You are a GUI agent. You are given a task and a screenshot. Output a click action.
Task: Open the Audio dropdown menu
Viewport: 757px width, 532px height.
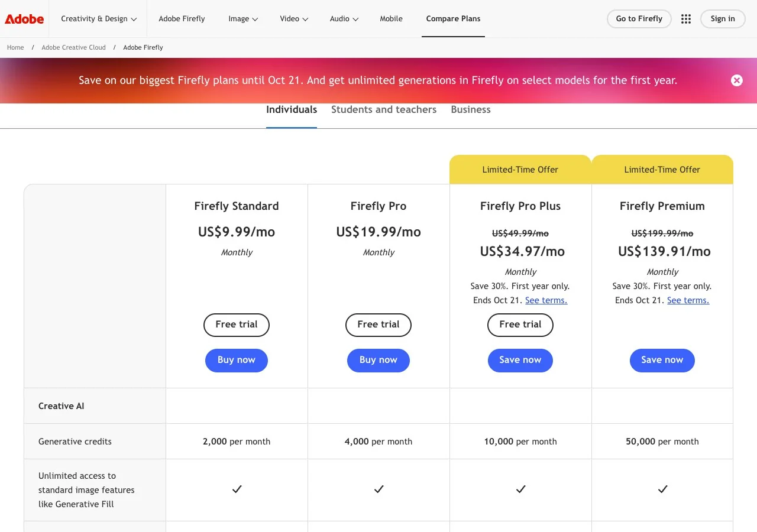pos(344,19)
